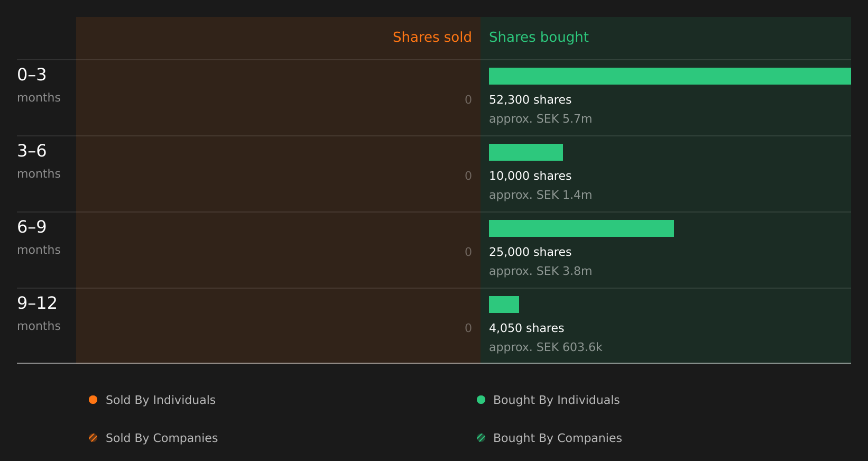Screen dimensions: 868x461
Task: Select the Bought By Companies legend label
Action: [557, 438]
